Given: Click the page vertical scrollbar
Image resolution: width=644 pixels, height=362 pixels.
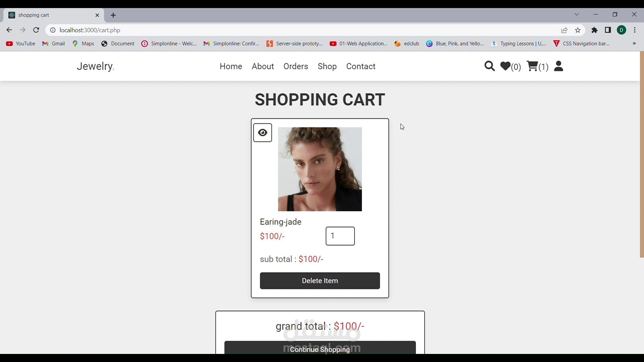Looking at the screenshot, I should click(642, 154).
